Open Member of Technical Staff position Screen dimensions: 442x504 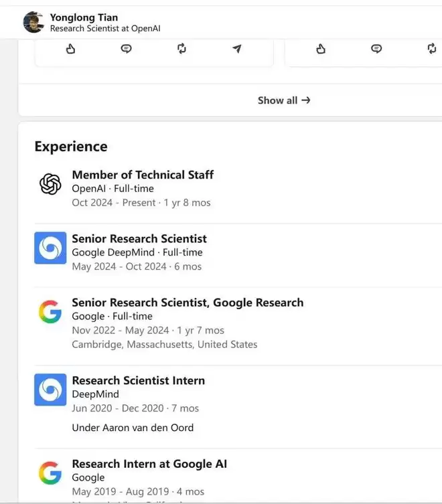tap(143, 175)
